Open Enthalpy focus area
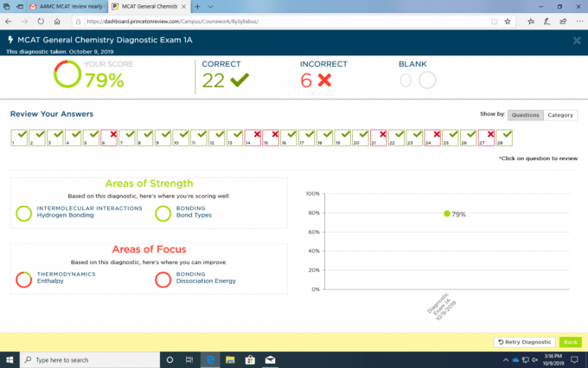 pos(50,281)
